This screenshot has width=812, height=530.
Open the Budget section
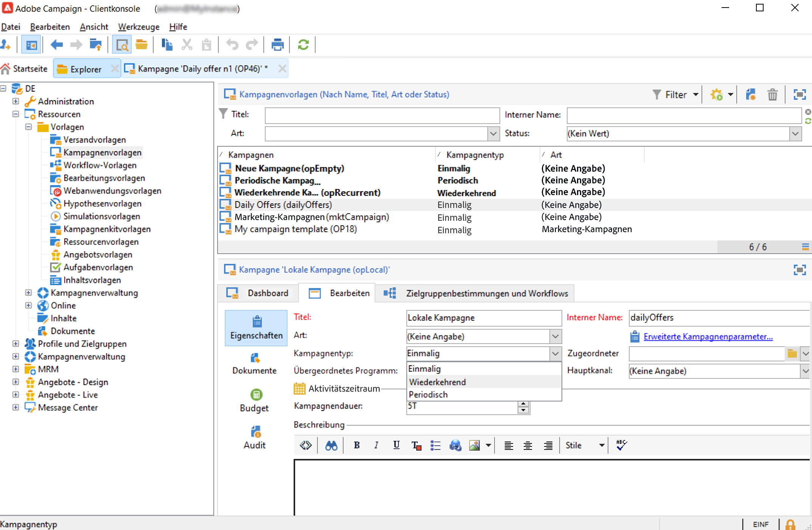pos(255,401)
